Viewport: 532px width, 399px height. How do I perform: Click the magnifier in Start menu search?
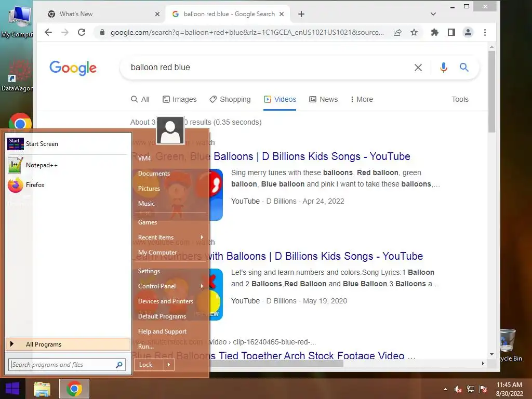coord(119,365)
